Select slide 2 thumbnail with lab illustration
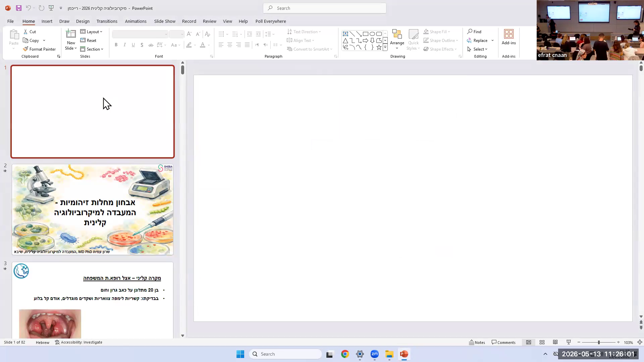The width and height of the screenshot is (644, 362). [x=93, y=209]
